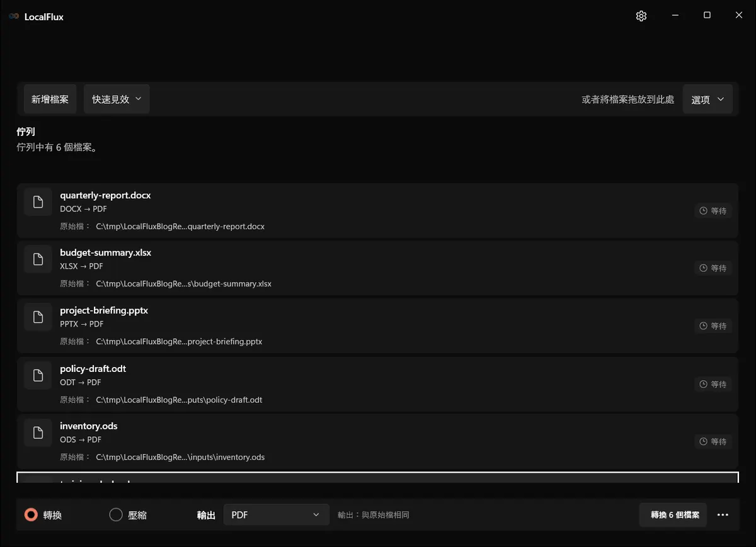This screenshot has width=756, height=547.
Task: Click the XLSX → PDF conversion label
Action: click(x=81, y=266)
